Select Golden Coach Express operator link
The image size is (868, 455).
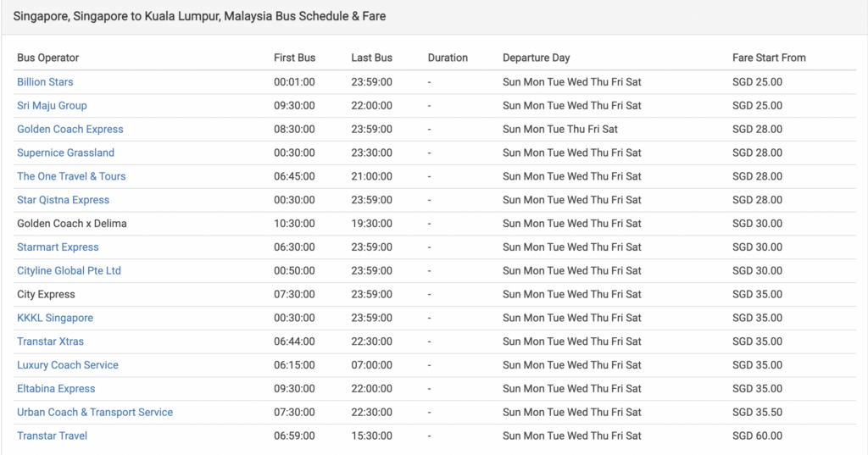pos(70,129)
